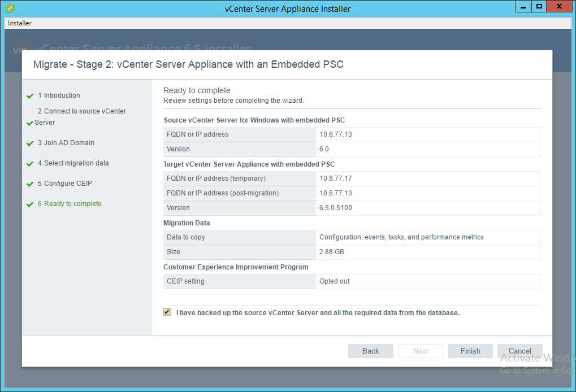Click source Version value 6.0
The image size is (576, 392).
point(324,149)
